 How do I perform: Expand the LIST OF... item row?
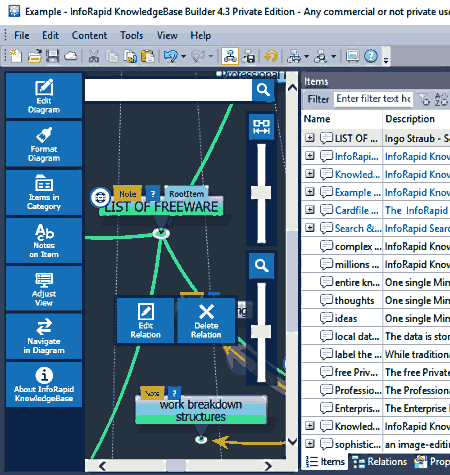pos(310,138)
